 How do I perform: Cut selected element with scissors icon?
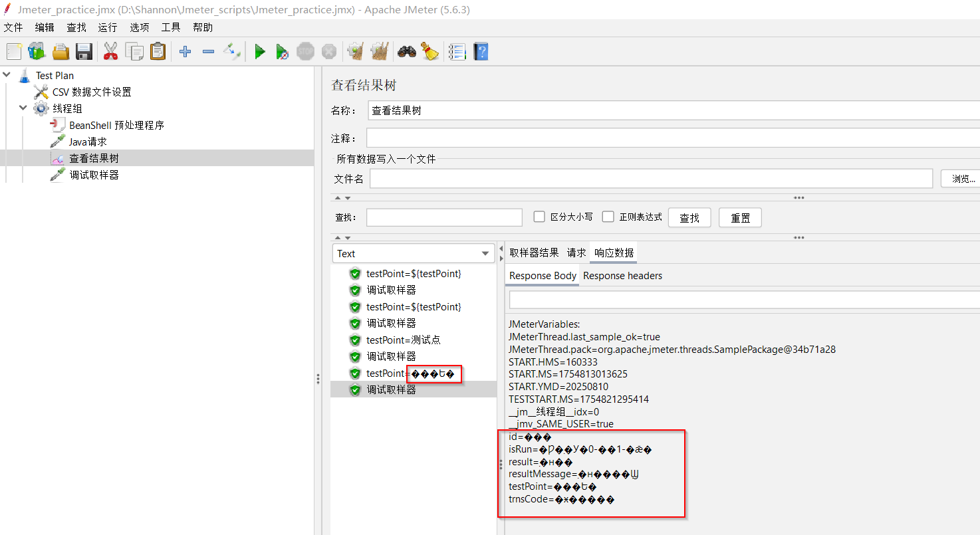(110, 51)
